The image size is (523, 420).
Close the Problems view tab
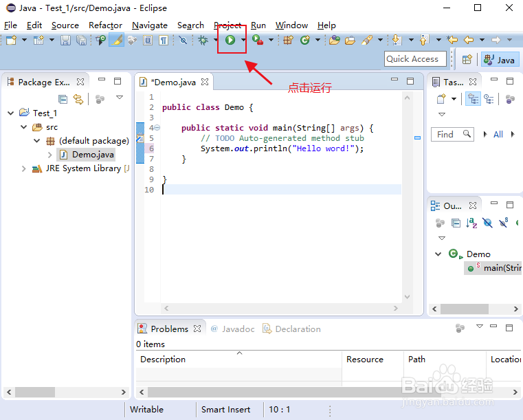pos(197,329)
